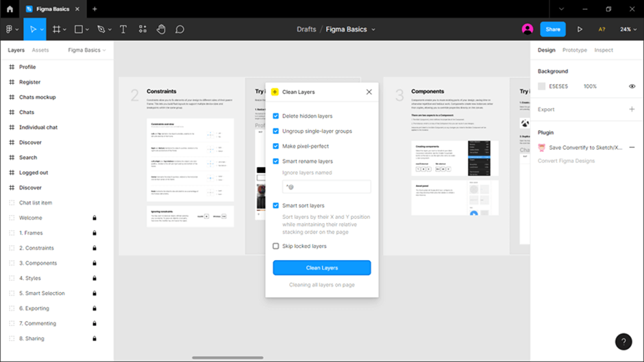Open the Resources components tool
This screenshot has width=644, height=362.
(143, 29)
